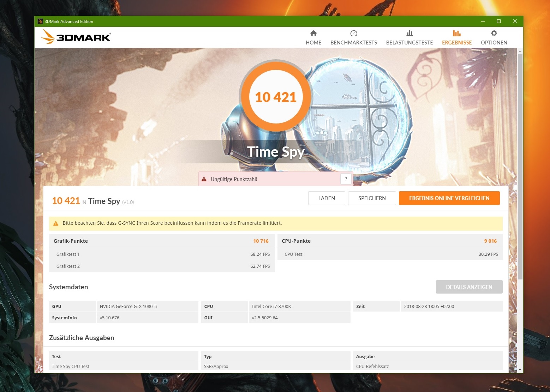The image size is (550, 392).
Task: Open OPTIONEN settings tab
Action: point(494,38)
